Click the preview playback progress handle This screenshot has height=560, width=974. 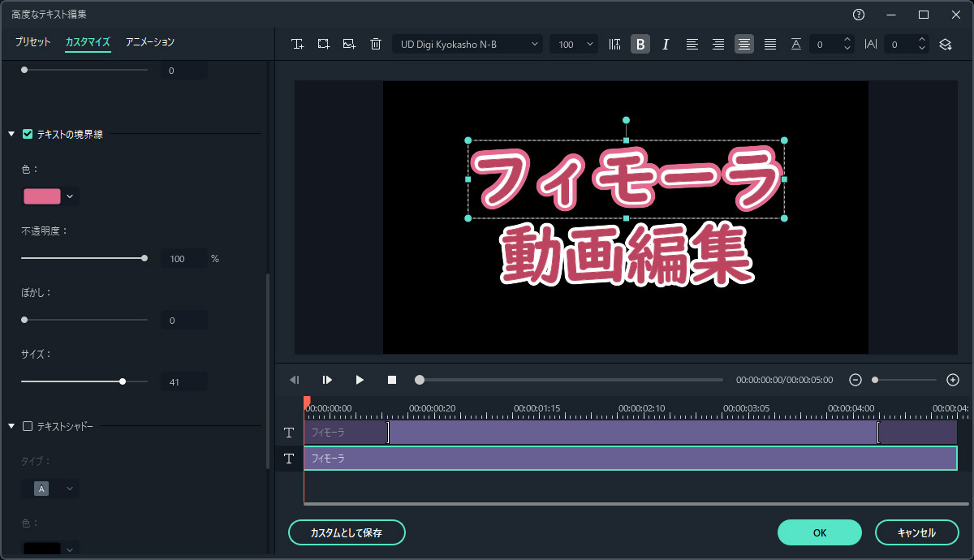click(420, 380)
